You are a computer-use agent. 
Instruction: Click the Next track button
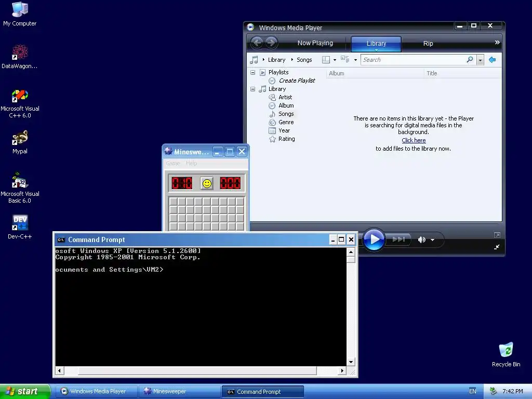pos(398,240)
